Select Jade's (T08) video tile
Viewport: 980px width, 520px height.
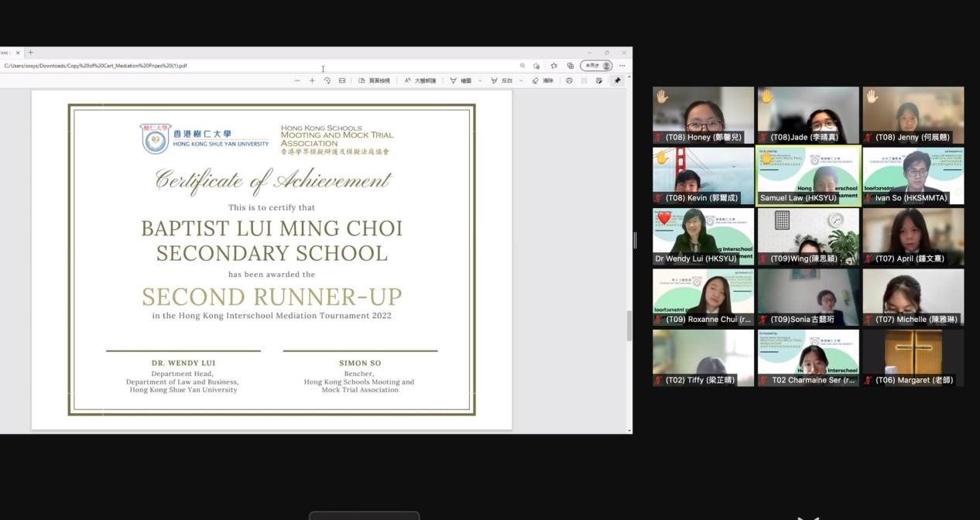[x=808, y=115]
